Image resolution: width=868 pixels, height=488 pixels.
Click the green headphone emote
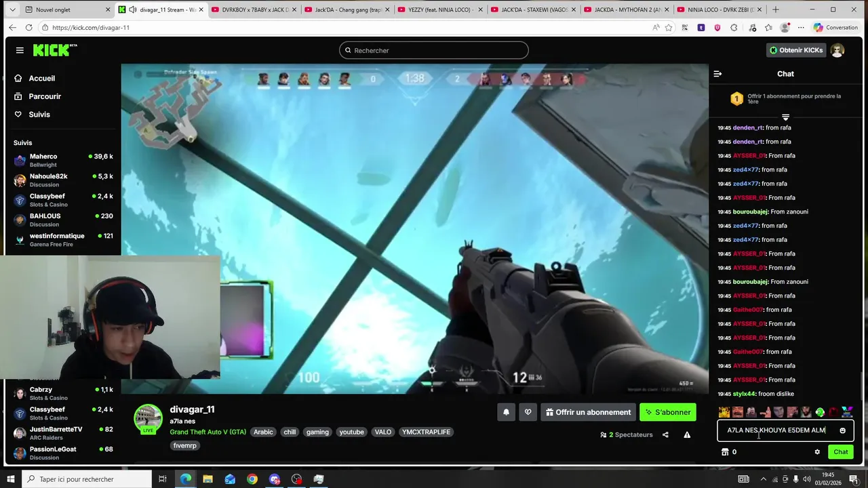pyautogui.click(x=820, y=412)
